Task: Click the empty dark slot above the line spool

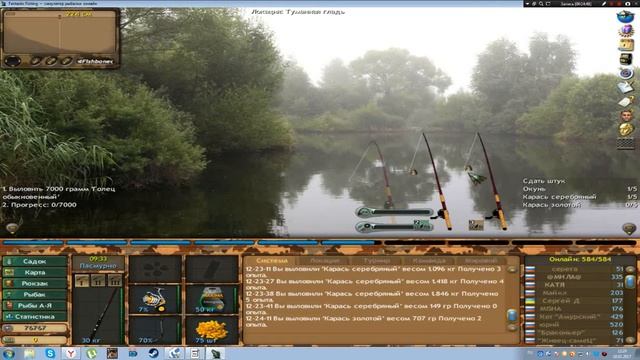Action: tap(212, 269)
